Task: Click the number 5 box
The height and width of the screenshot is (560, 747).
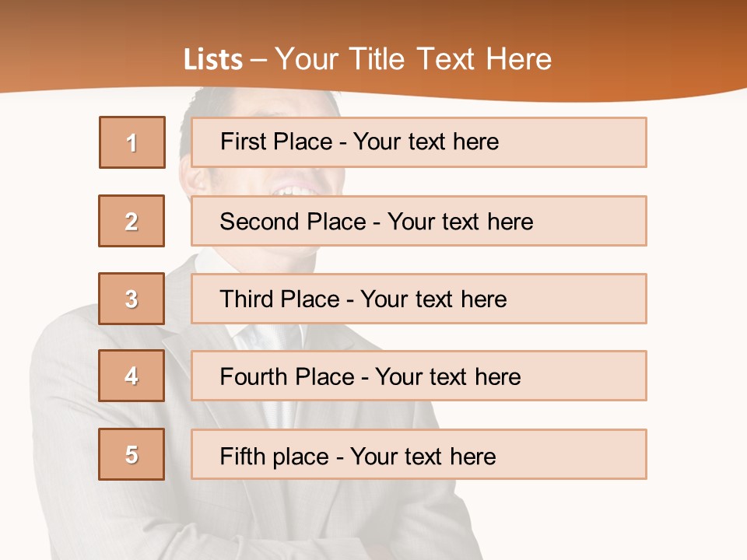Action: point(132,454)
